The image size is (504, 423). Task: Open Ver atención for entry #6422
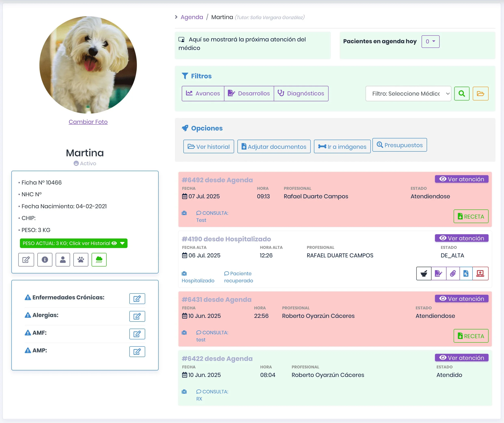461,358
